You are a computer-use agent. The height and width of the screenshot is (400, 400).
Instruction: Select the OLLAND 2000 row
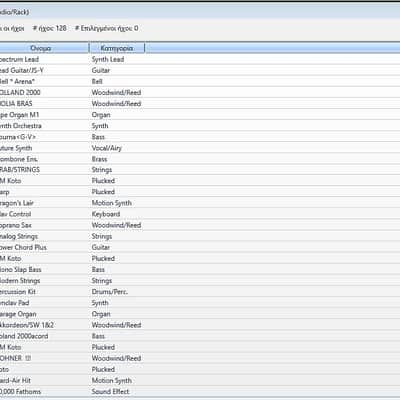click(x=200, y=92)
